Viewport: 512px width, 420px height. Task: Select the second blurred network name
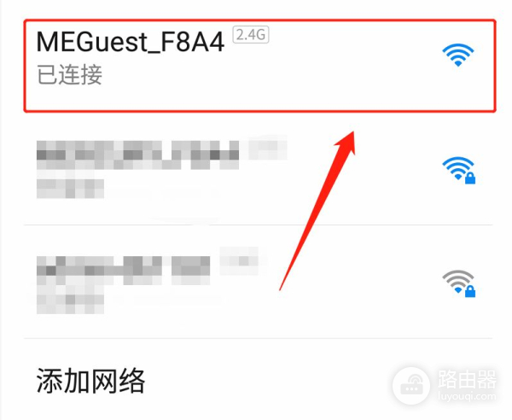pyautogui.click(x=137, y=155)
